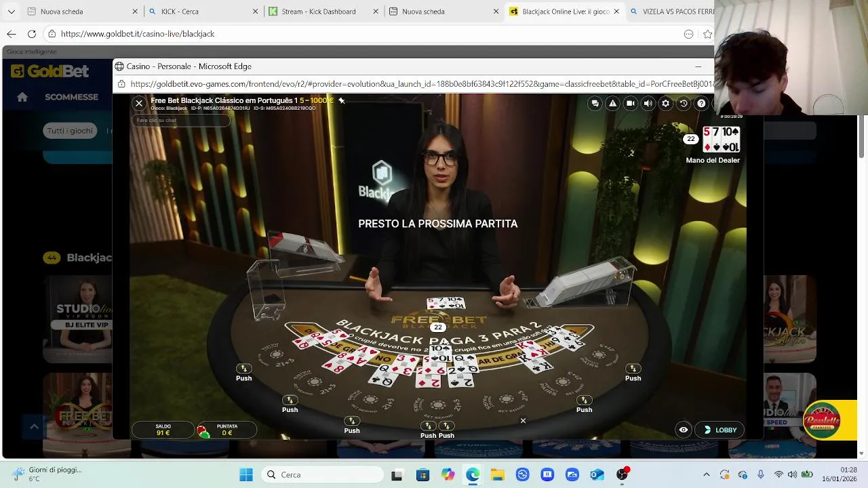
Task: Open File Explorer from the taskbar
Action: click(497, 474)
